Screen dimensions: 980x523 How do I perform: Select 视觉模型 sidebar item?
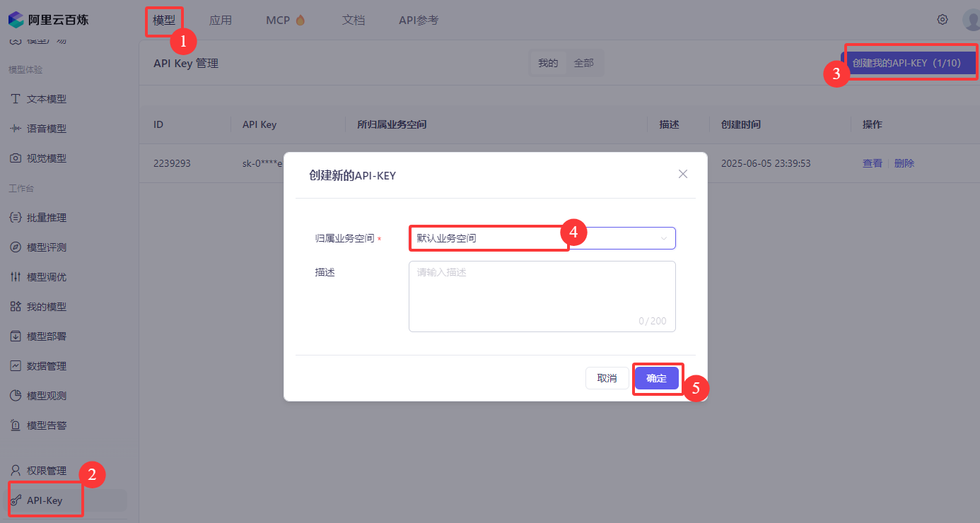[46, 158]
